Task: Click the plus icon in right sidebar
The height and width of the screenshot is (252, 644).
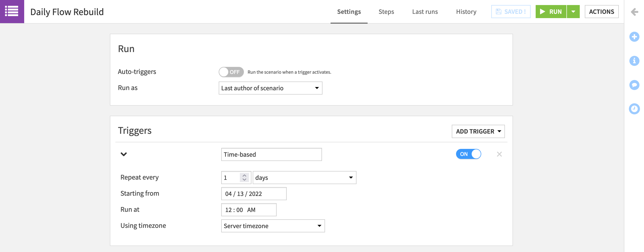Action: click(x=635, y=36)
